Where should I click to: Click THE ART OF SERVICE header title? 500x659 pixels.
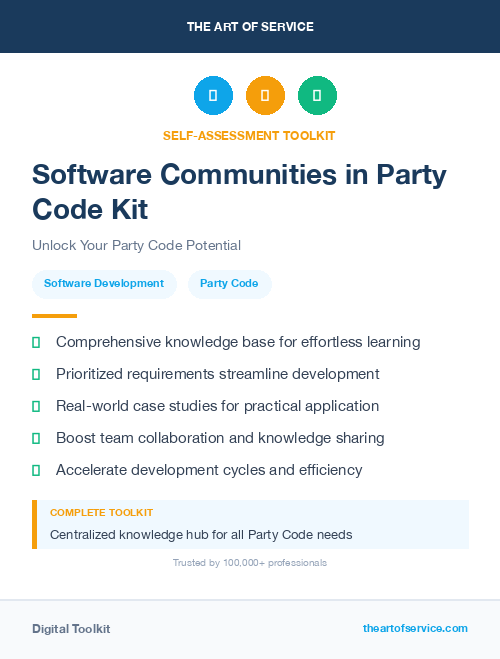(250, 27)
